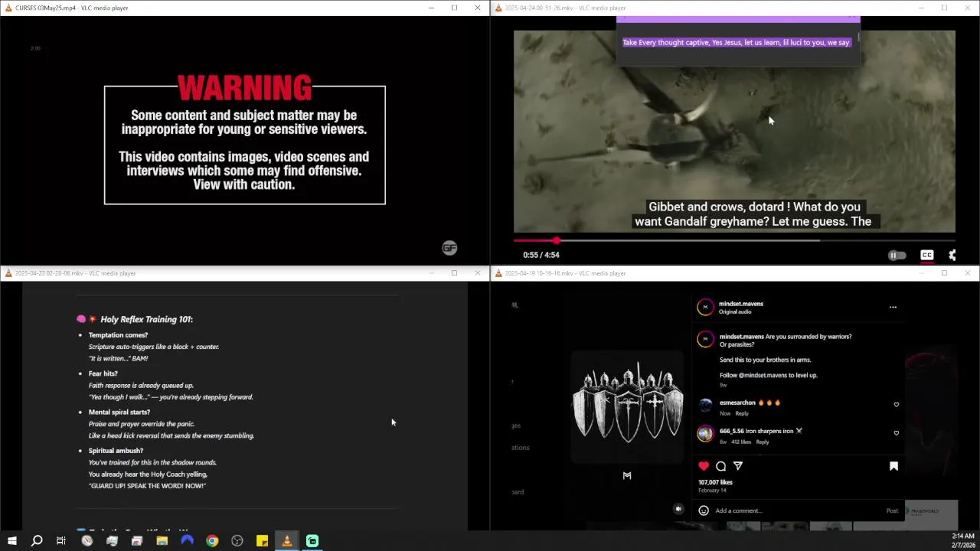This screenshot has width=980, height=551.
Task: Maximize the CURSES 03May25.mp4 VLC window
Action: tap(454, 8)
